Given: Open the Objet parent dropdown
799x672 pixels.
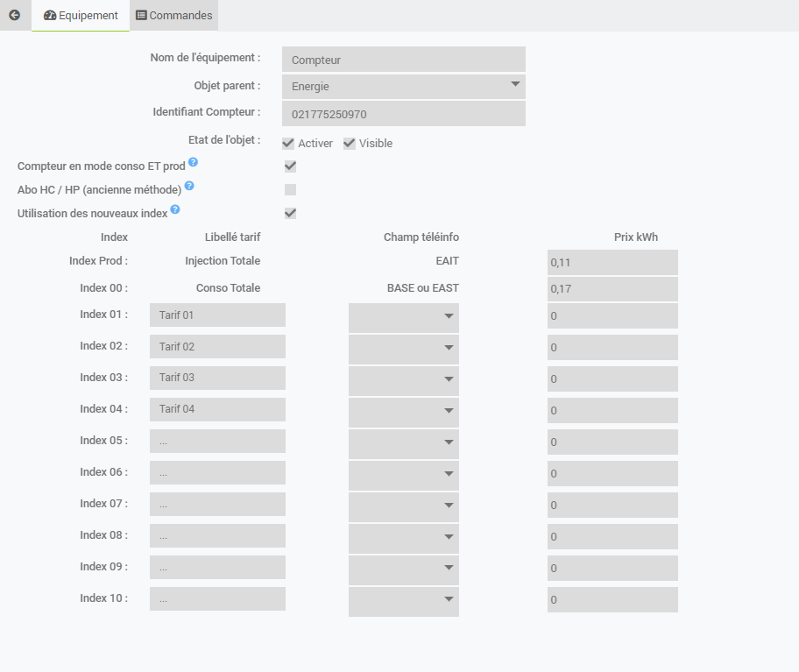Looking at the screenshot, I should click(x=404, y=87).
